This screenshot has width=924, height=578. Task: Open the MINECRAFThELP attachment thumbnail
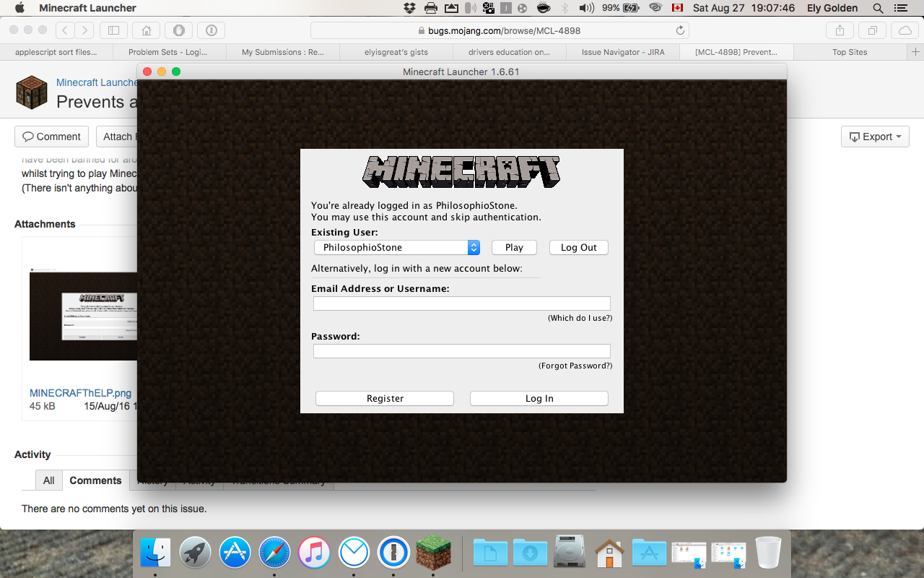83,316
